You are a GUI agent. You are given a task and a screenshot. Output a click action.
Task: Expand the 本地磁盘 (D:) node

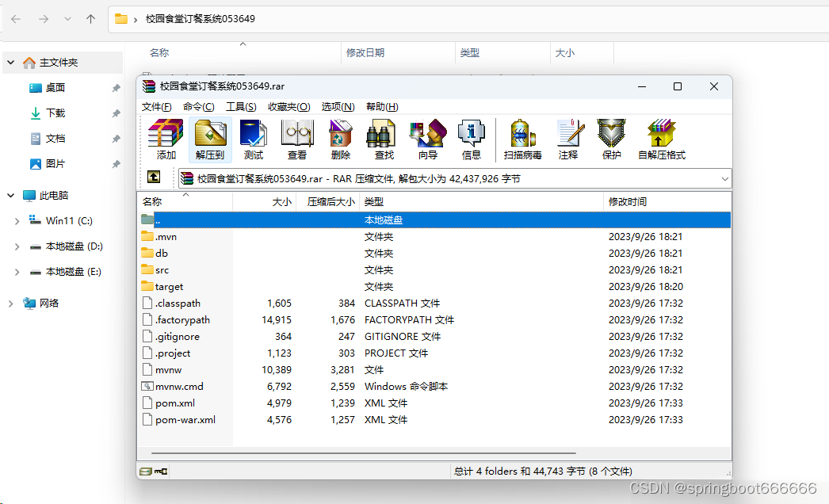click(17, 246)
